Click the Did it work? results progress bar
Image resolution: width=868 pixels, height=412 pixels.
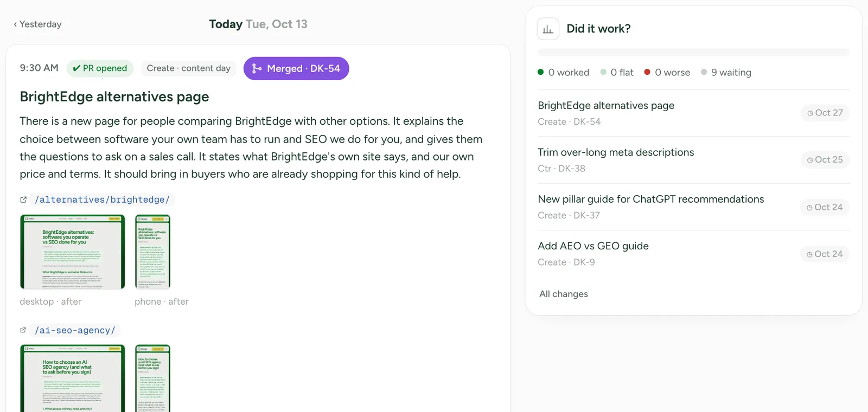(693, 52)
